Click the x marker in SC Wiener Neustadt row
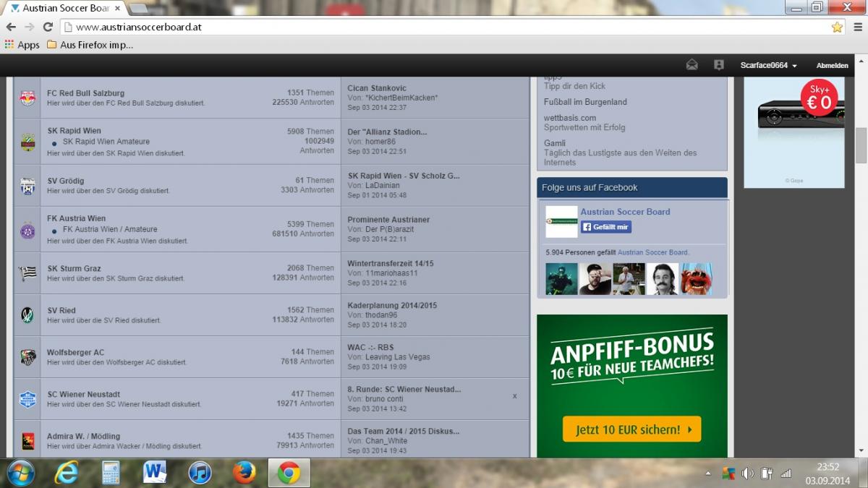This screenshot has width=868, height=488. click(x=514, y=396)
